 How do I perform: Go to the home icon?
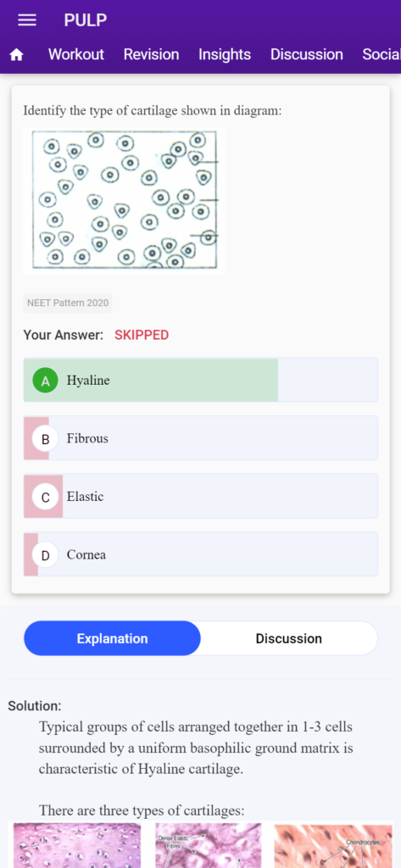[17, 55]
